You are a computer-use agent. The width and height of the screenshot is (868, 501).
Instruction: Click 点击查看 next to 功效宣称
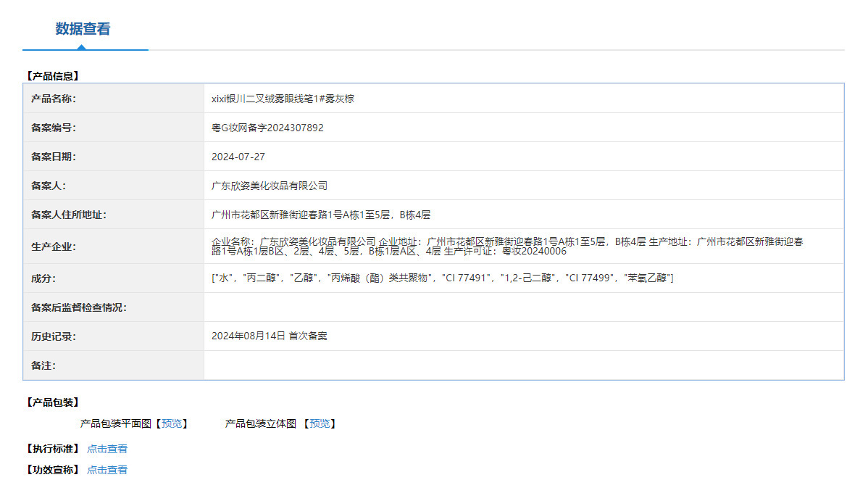pos(107,470)
